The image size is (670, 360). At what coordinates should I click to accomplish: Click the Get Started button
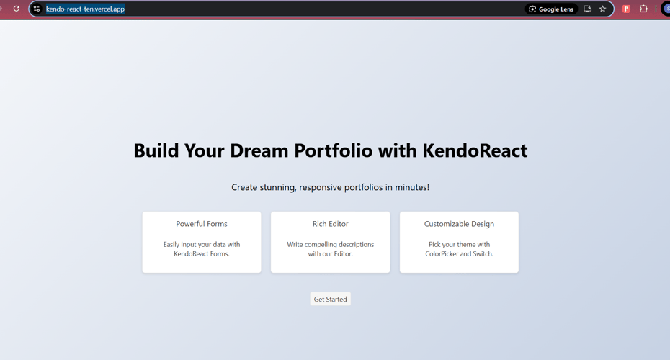coord(330,299)
